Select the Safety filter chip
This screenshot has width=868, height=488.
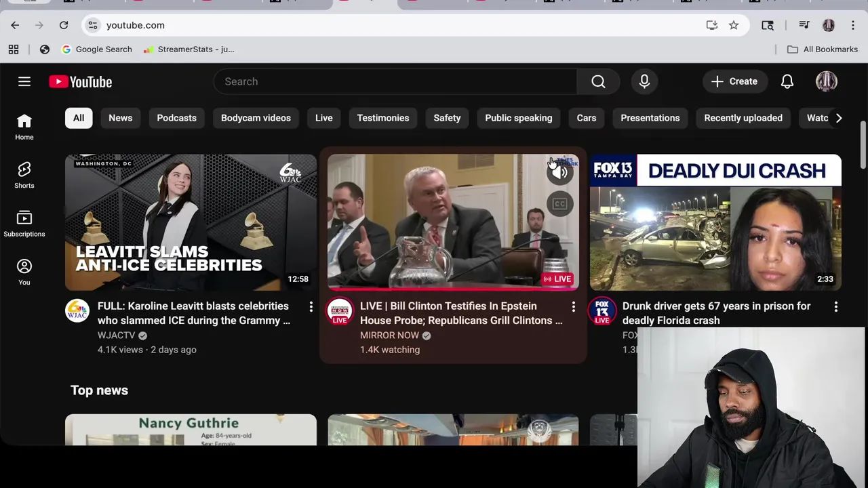447,118
